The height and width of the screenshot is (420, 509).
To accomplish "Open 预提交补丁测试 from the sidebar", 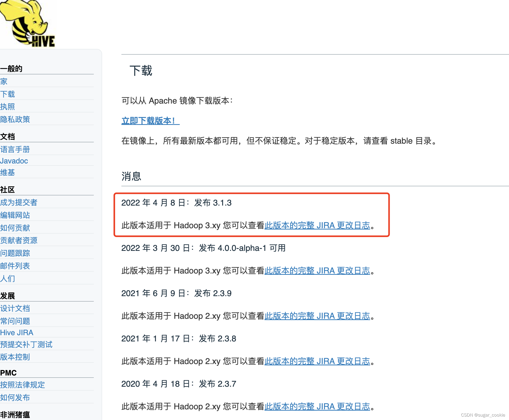I will pos(26,345).
